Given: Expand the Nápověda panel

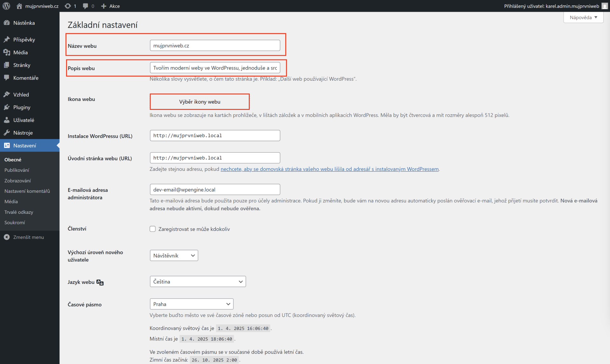Looking at the screenshot, I should (583, 17).
